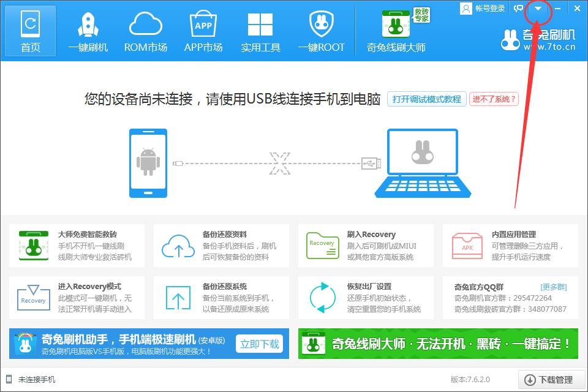Open the 一键刷机 rocket icon
This screenshot has width=588, height=392.
pyautogui.click(x=88, y=23)
